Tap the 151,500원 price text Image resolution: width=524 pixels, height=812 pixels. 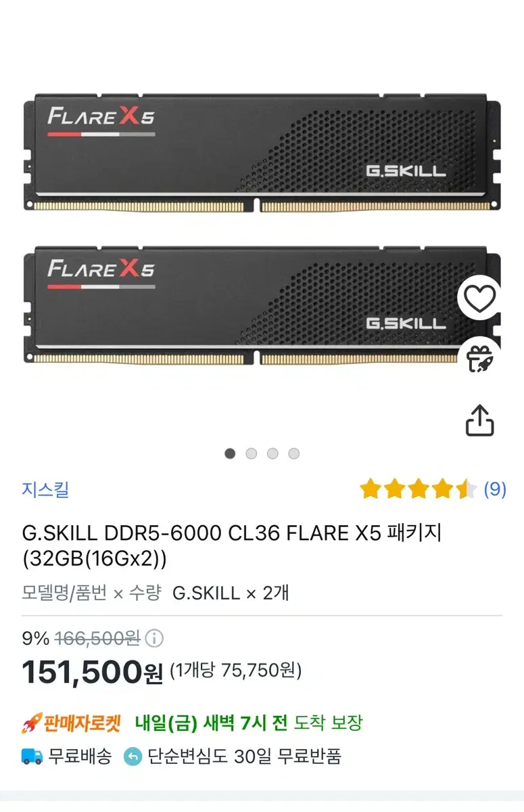[93, 672]
